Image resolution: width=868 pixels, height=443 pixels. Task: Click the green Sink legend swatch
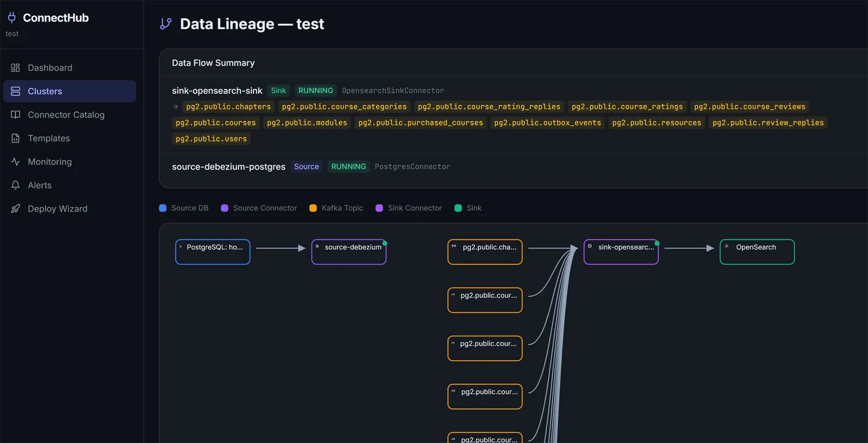(x=458, y=208)
